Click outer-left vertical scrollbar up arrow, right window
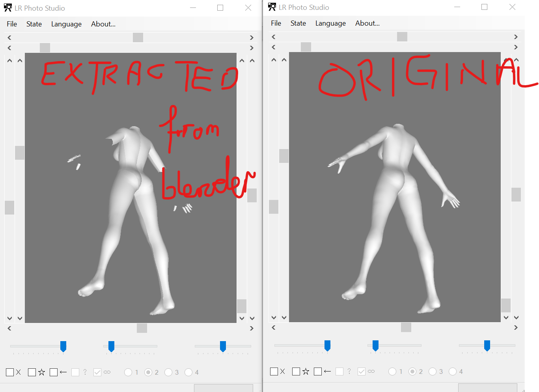This screenshot has height=392, width=539. [x=274, y=60]
